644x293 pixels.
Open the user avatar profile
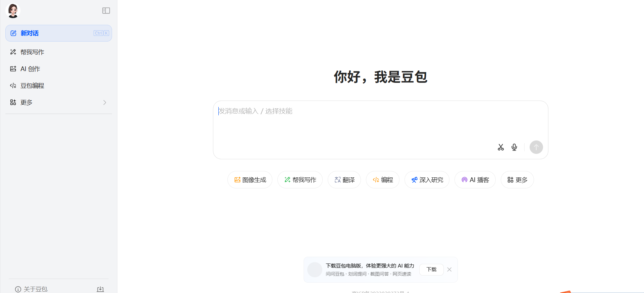pyautogui.click(x=13, y=11)
